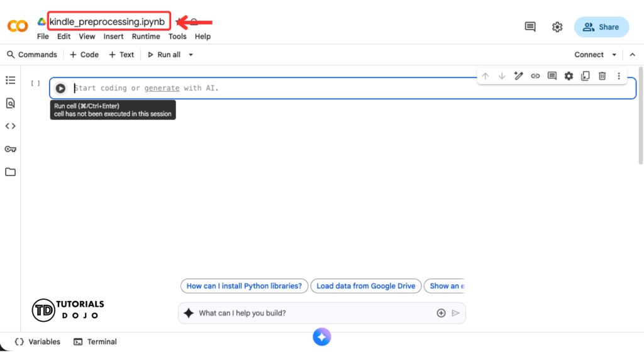
Task: Click the kindle_preprocessing.ipynb filename field
Action: tap(108, 21)
